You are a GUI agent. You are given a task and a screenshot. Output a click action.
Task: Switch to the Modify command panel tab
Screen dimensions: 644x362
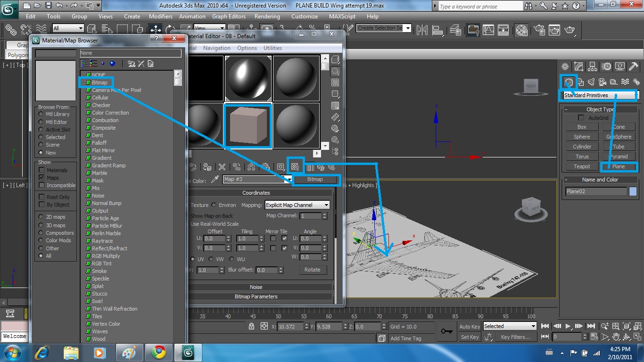(578, 66)
